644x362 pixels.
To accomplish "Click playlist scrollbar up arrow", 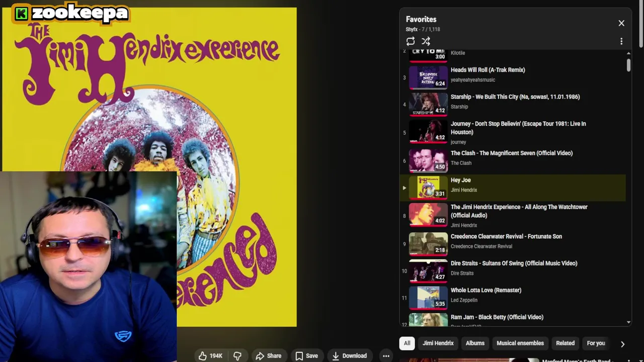I will click(628, 53).
